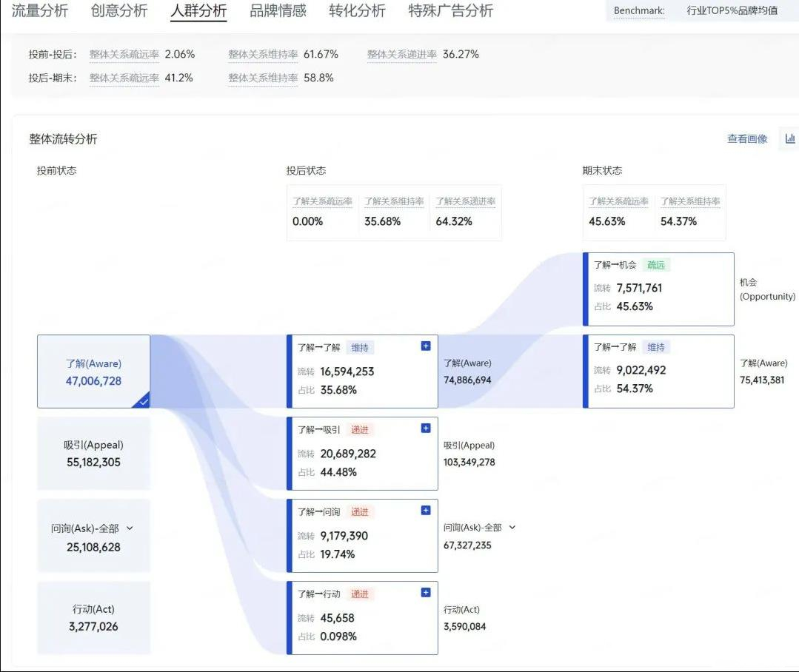
Task: Expand plus icon on 了解→了解 card
Action: [426, 346]
